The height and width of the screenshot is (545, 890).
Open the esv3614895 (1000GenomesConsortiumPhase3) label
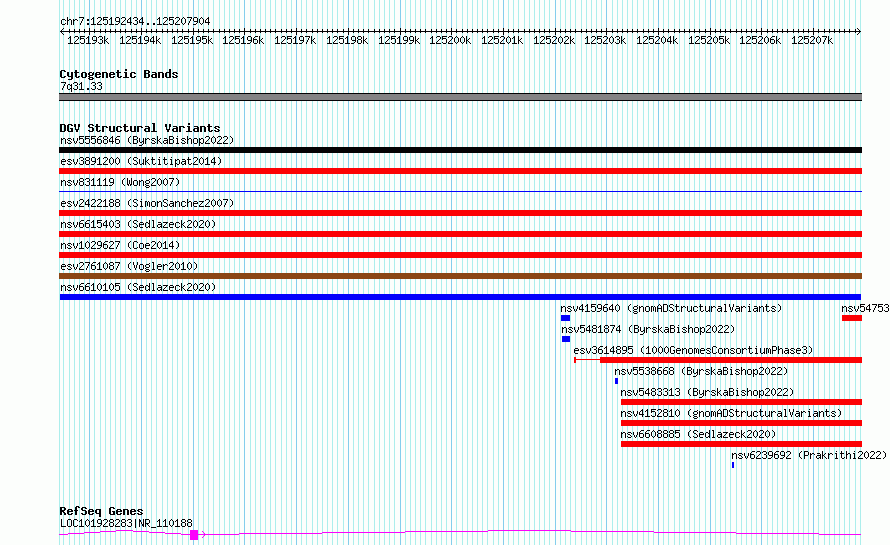693,350
